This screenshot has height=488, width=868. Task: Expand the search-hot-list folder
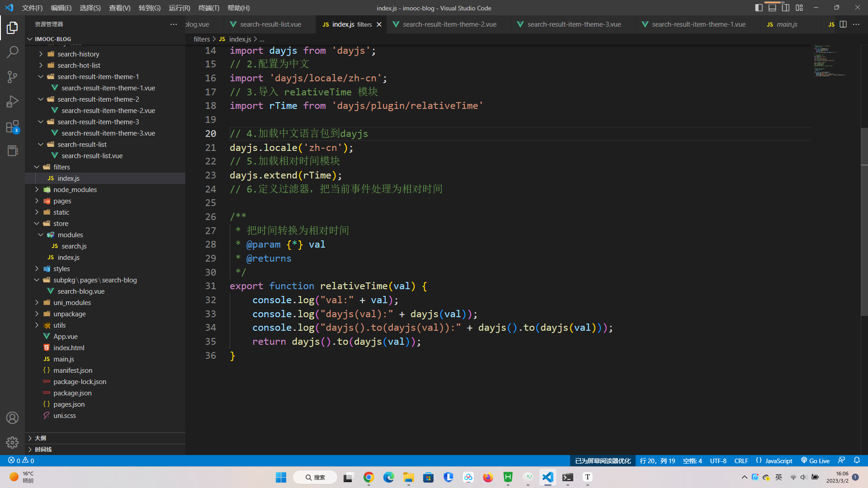click(41, 65)
